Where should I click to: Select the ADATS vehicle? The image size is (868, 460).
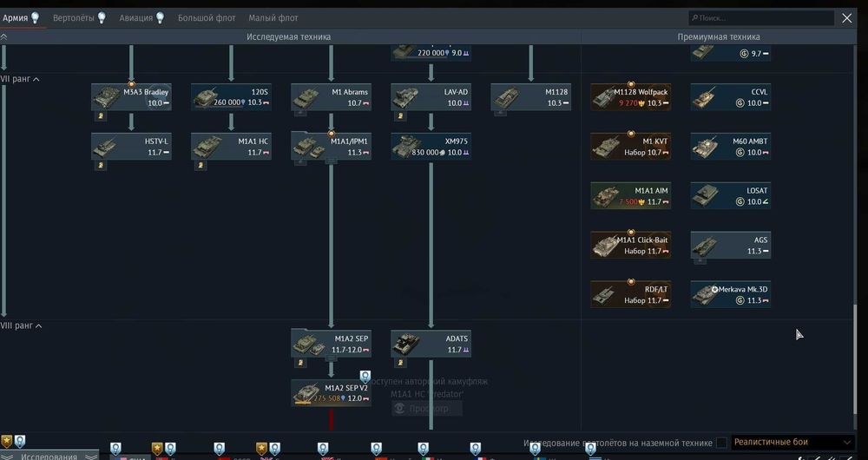[x=431, y=344]
